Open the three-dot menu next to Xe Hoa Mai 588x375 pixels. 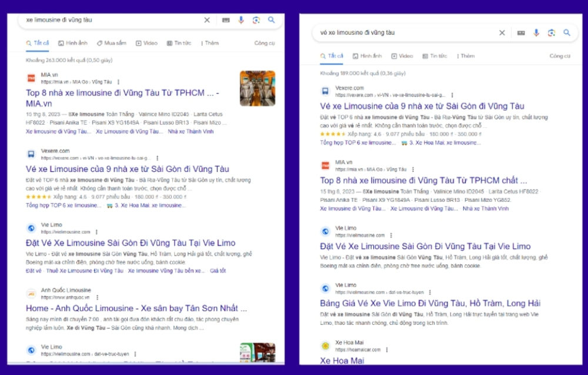click(x=387, y=350)
